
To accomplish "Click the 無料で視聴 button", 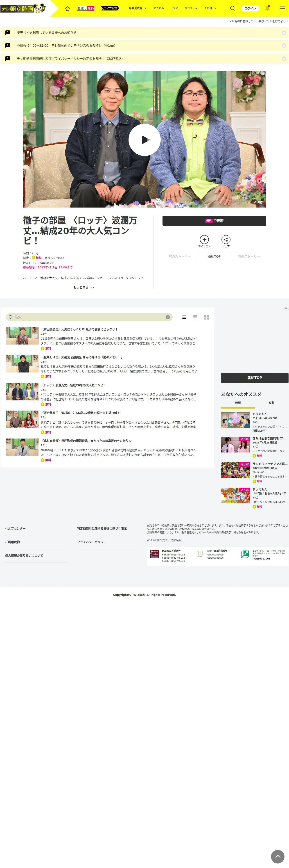I will pos(214,221).
